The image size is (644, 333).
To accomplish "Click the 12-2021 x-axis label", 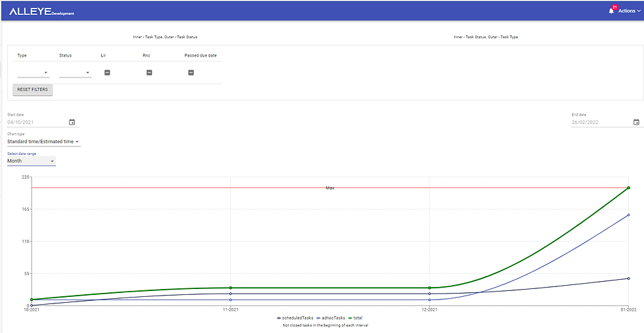I will coord(430,310).
